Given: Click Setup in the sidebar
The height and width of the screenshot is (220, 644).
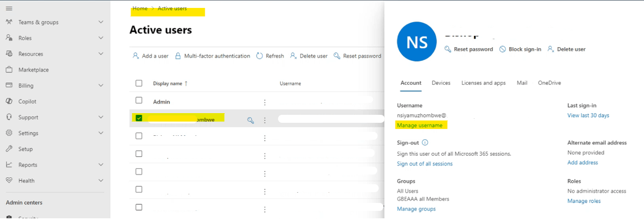Looking at the screenshot, I should point(26,149).
